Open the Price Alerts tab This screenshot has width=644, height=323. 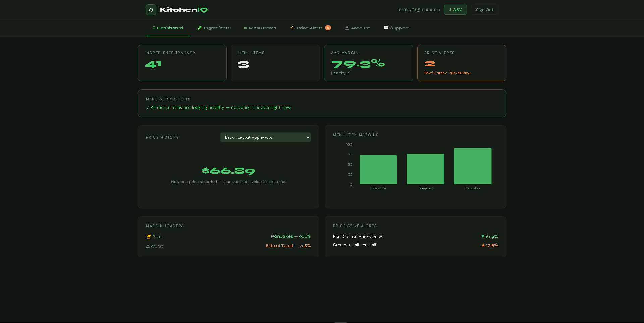pyautogui.click(x=311, y=28)
